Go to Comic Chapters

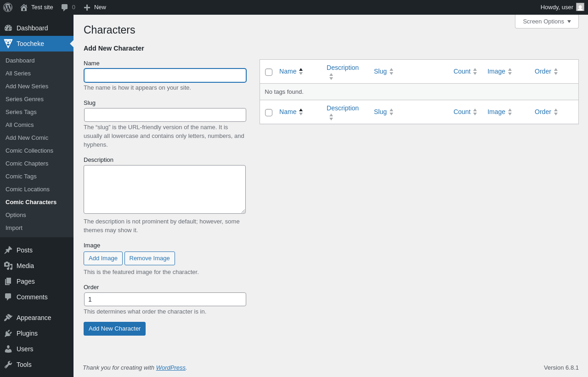point(27,163)
